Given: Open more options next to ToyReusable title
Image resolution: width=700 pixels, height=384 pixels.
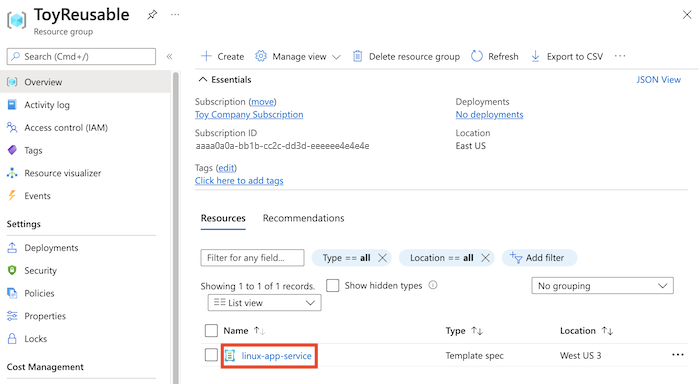Looking at the screenshot, I should coord(175,15).
